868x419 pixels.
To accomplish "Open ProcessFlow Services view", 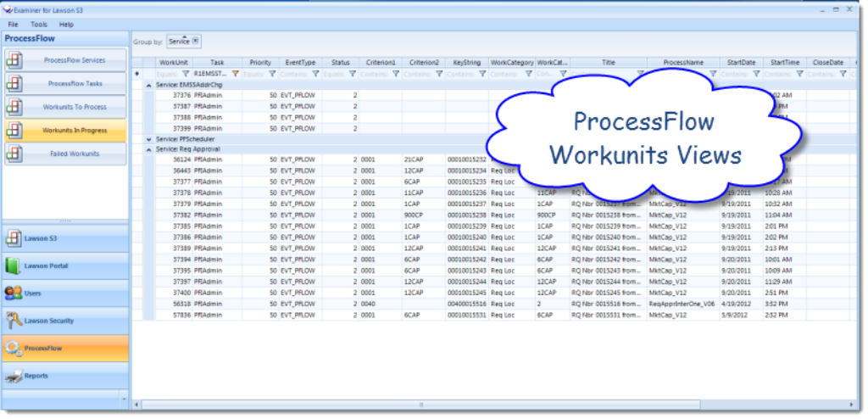I will (x=65, y=60).
